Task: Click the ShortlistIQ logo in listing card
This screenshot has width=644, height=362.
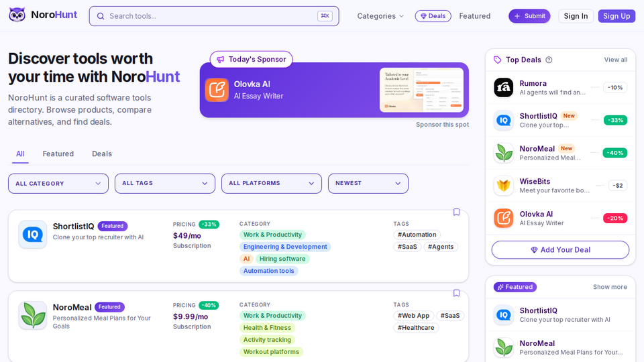Action: pos(32,235)
